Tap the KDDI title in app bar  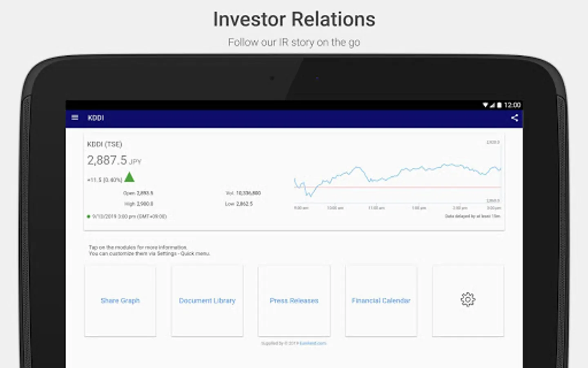96,118
